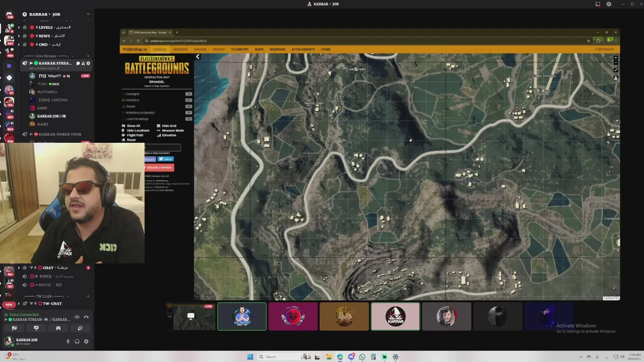This screenshot has width=644, height=362.
Task: Open Discord help question mark icon
Action: 609,4
